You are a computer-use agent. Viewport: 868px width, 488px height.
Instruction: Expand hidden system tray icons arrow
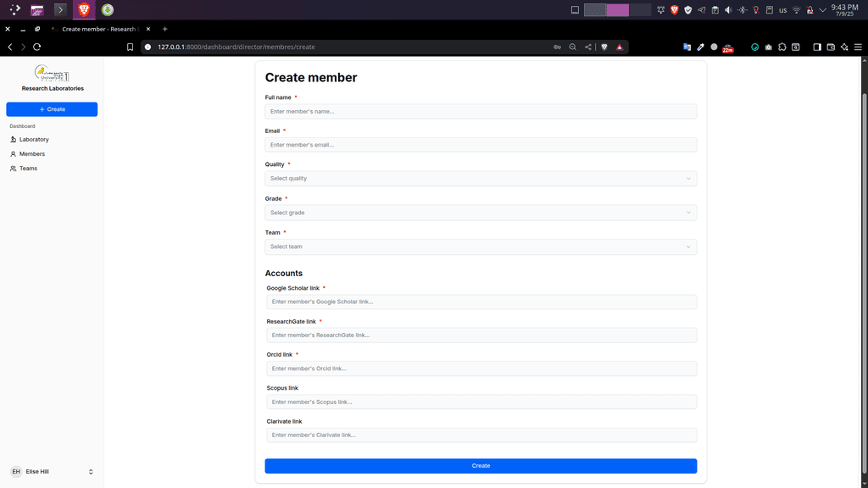[x=822, y=10]
